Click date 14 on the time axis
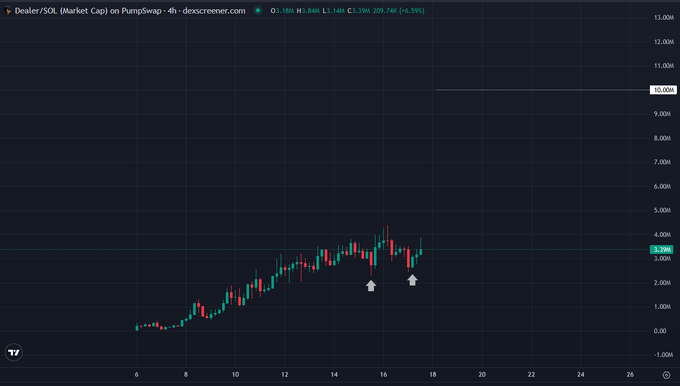The height and width of the screenshot is (386, 680). (x=334, y=375)
